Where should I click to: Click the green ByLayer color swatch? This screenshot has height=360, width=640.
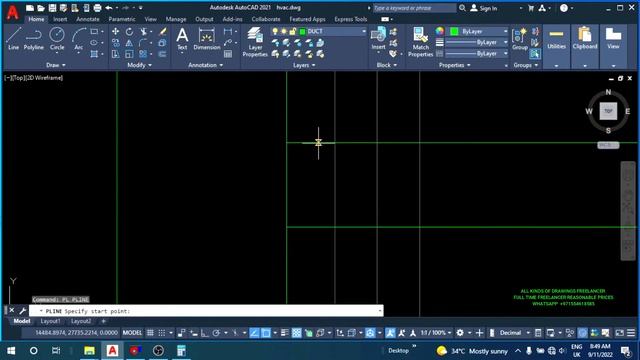pyautogui.click(x=454, y=31)
